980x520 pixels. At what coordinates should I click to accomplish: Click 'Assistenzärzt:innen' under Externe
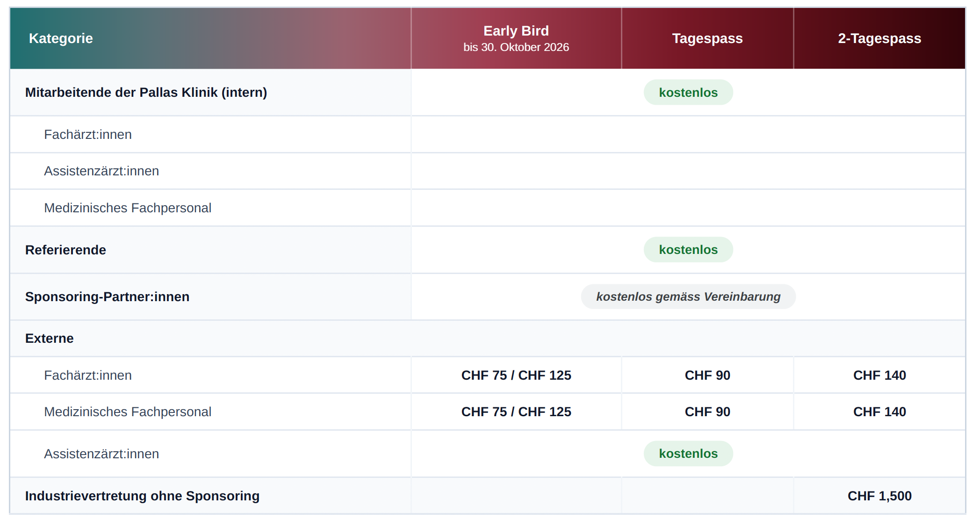pos(101,454)
